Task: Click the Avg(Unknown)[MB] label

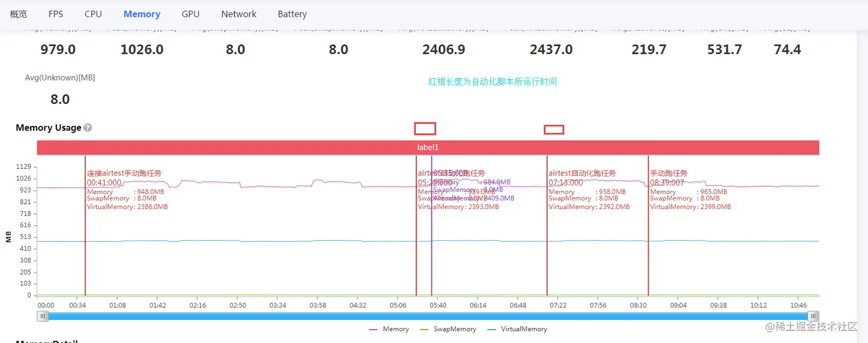Action: 60,77
